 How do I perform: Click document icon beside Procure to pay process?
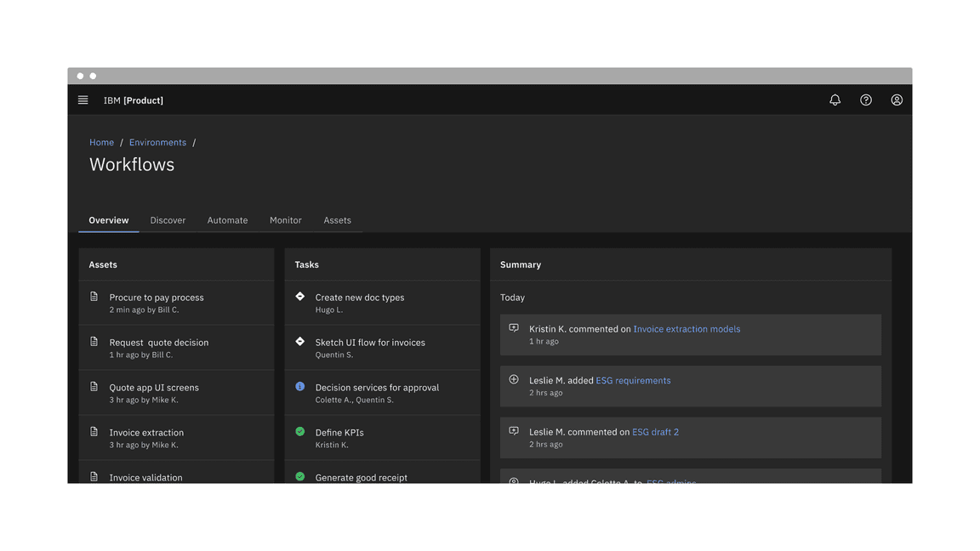pos(94,297)
